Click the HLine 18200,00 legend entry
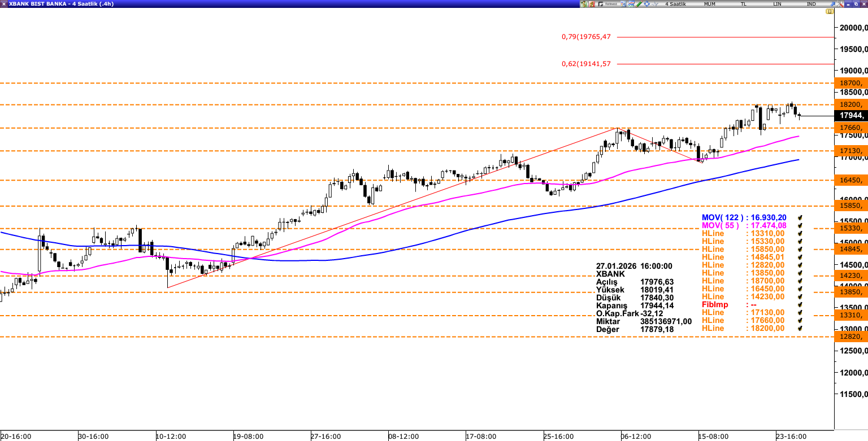This screenshot has width=868, height=441. point(743,329)
